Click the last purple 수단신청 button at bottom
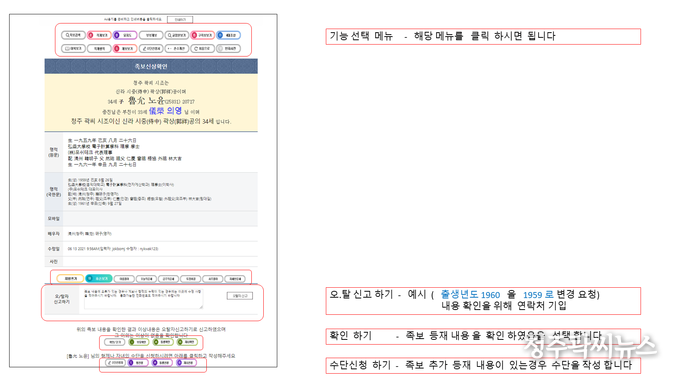The width and height of the screenshot is (680, 382). pos(186,362)
